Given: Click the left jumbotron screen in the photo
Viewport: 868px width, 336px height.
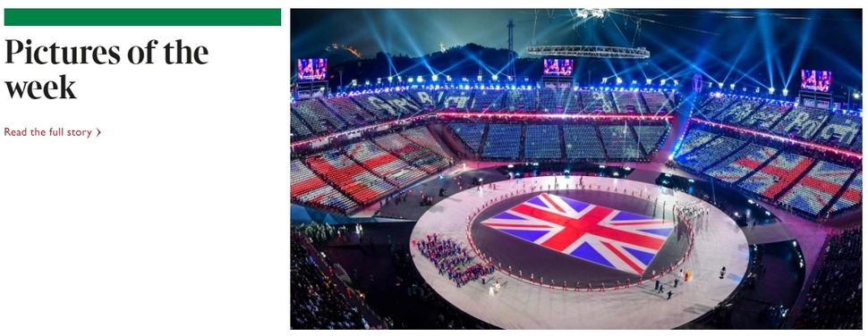Looking at the screenshot, I should (312, 69).
